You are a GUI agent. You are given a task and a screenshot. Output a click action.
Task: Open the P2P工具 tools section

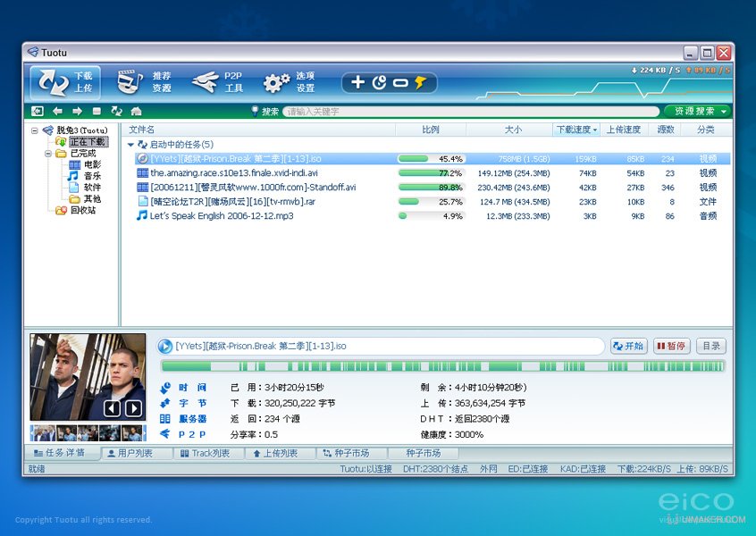point(217,82)
